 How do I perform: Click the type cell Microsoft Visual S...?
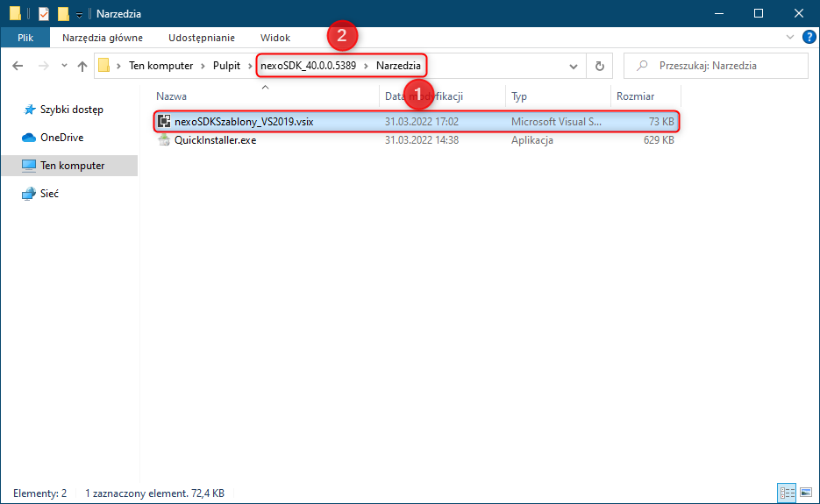[x=556, y=122]
